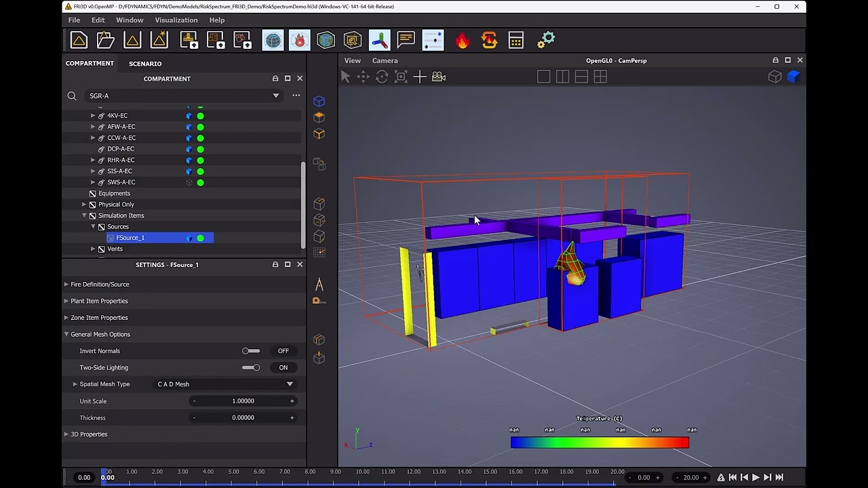
Task: Click the zoom-to-fit frame icon
Action: click(401, 77)
